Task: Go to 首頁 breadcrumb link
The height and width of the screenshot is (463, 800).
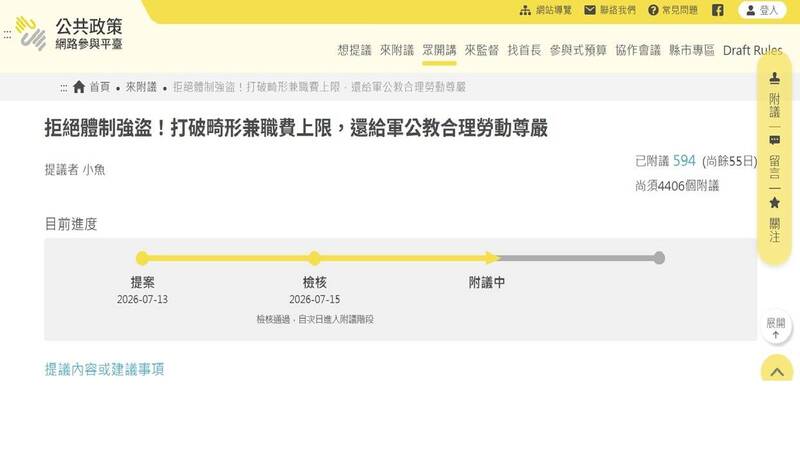Action: [99, 87]
